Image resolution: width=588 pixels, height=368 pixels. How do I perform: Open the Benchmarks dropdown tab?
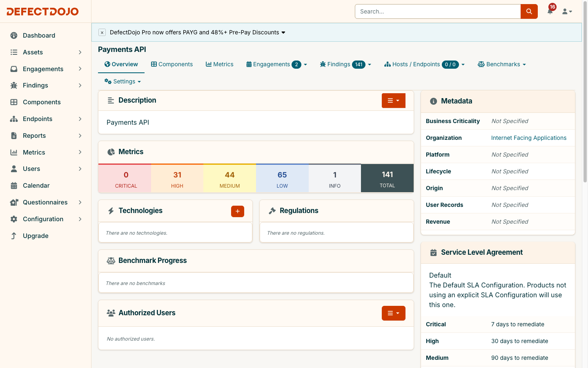click(x=502, y=64)
